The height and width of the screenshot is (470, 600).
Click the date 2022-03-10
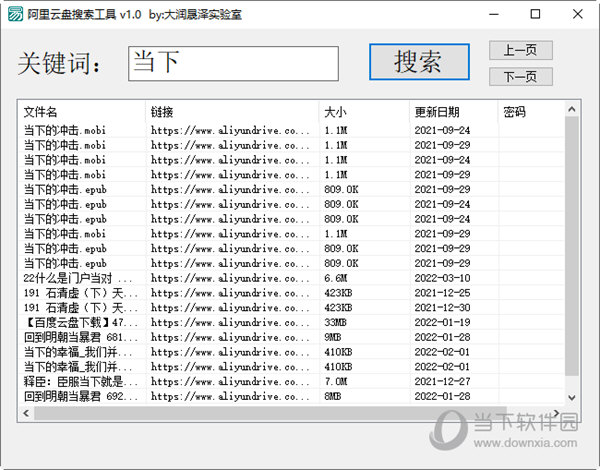coord(442,278)
